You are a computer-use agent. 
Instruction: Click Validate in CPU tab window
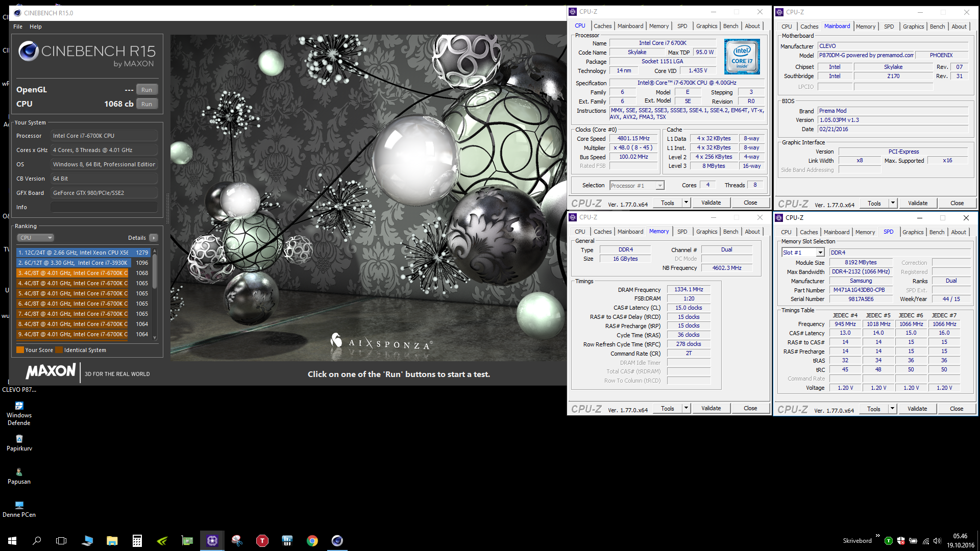coord(711,203)
